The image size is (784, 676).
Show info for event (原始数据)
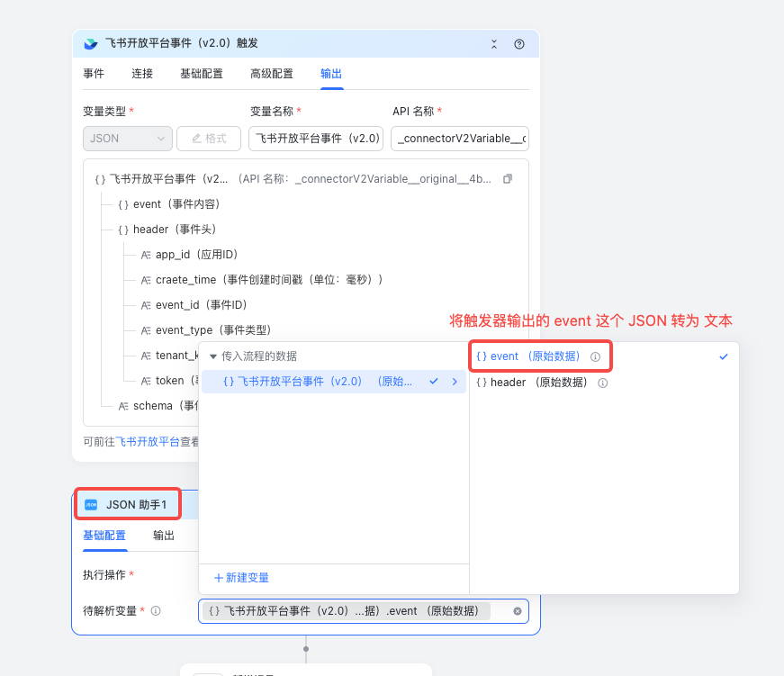pos(595,356)
